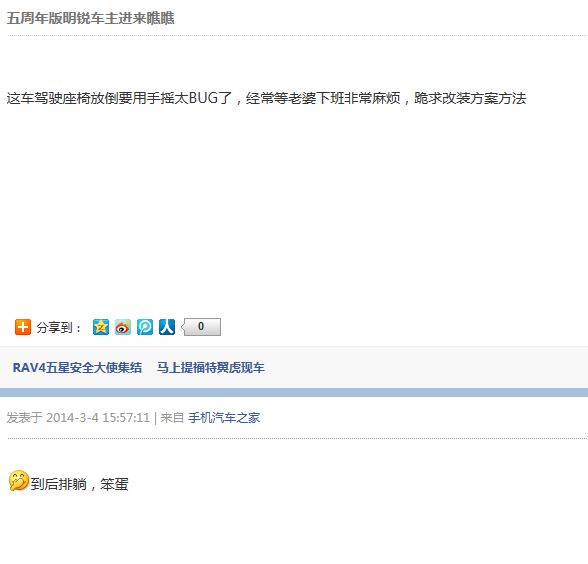Share post to Tencent Weibo icon

(x=145, y=327)
